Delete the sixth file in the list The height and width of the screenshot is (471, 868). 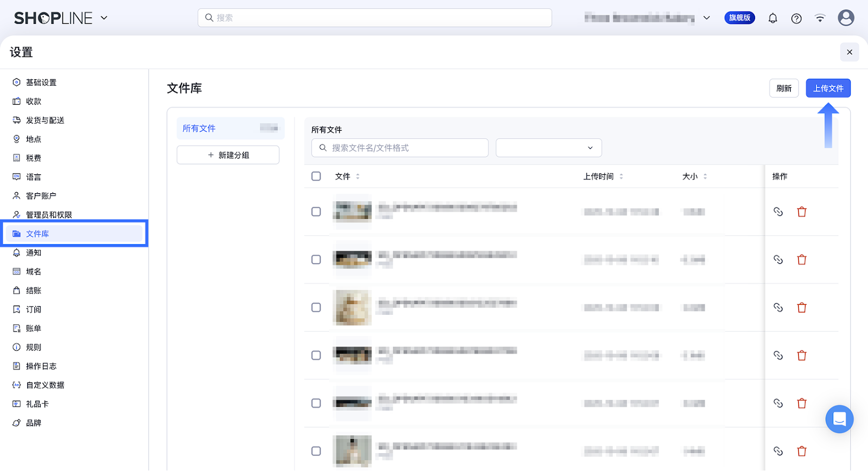coord(802,451)
